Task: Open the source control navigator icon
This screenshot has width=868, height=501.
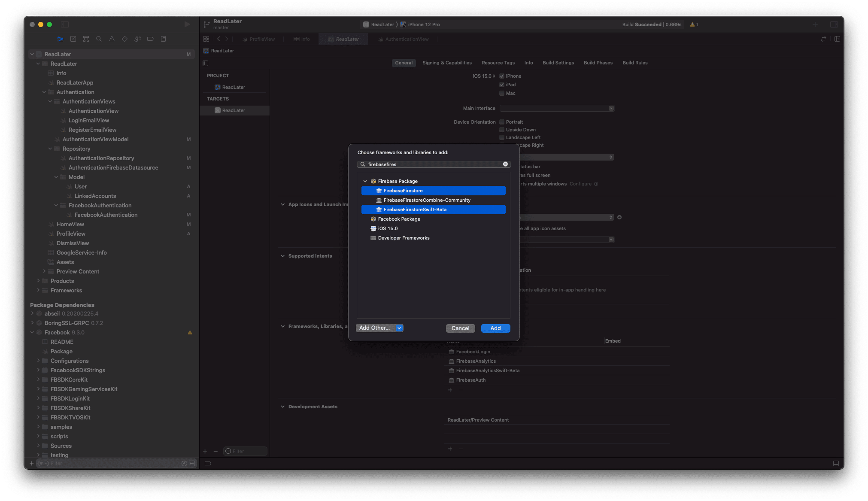Action: (73, 39)
